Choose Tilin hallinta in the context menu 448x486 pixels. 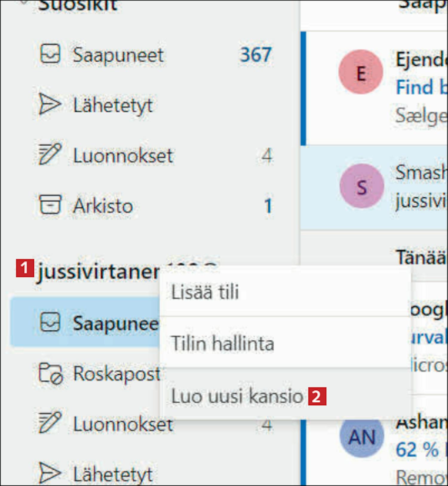pos(222,343)
